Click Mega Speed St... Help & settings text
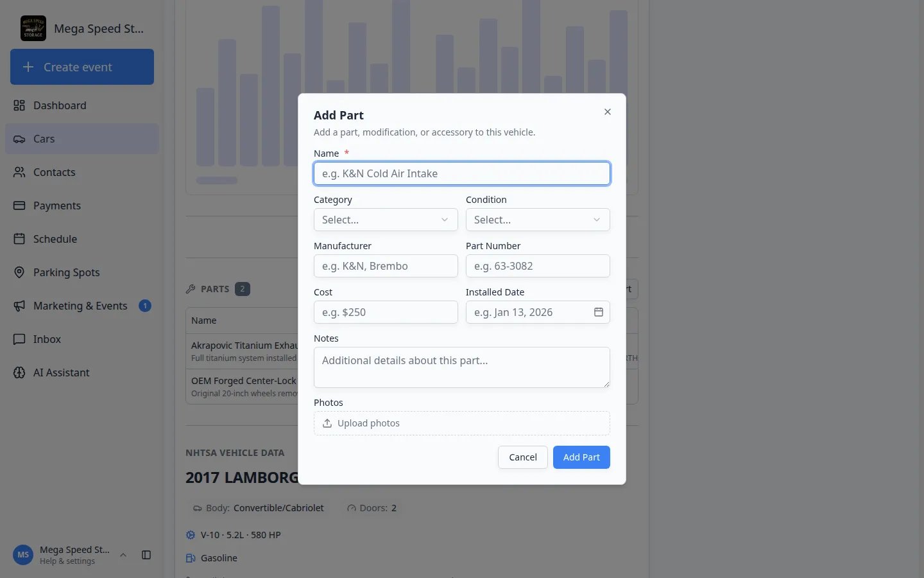The height and width of the screenshot is (578, 924). 74,555
